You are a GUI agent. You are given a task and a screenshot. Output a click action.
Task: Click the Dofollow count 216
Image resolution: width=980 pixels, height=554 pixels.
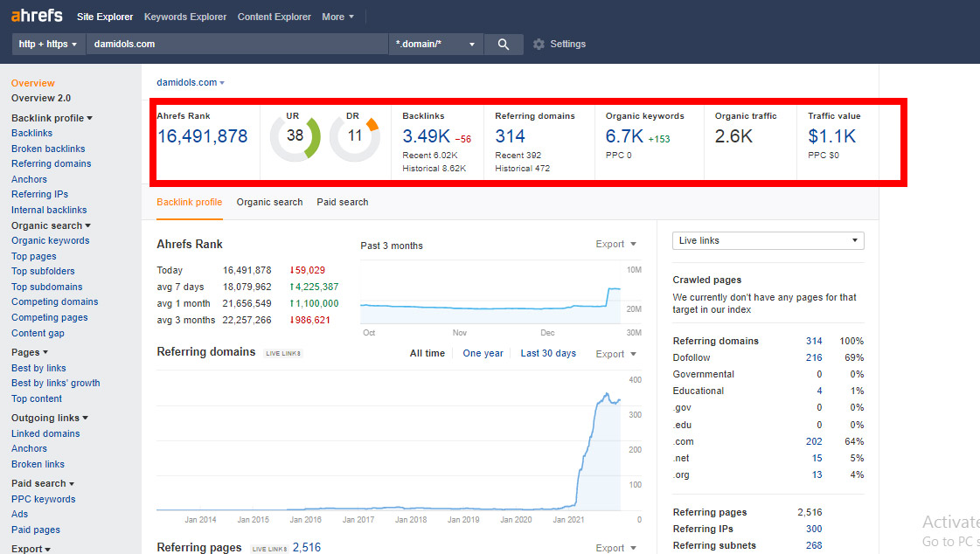814,358
